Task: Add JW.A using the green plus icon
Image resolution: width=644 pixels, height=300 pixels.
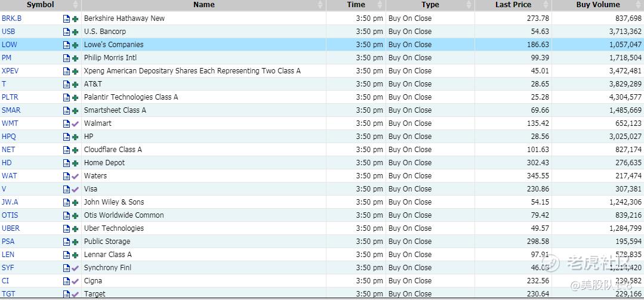Action: (x=75, y=203)
